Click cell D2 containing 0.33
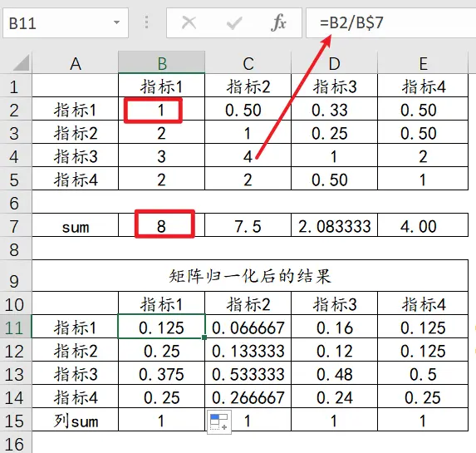 pos(334,109)
